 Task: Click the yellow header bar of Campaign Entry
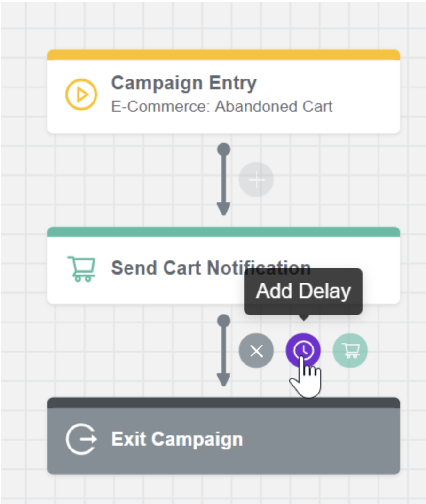(223, 55)
